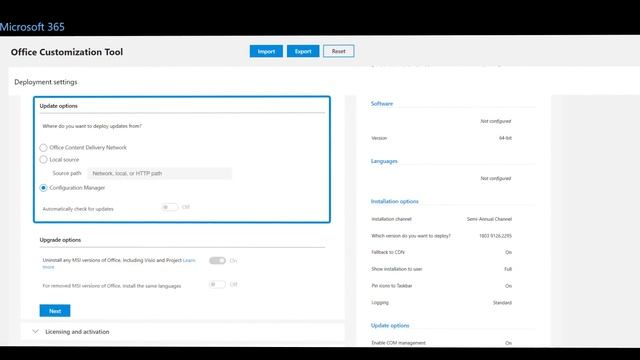Click the Microsoft 365 header title
This screenshot has height=360, width=640.
click(32, 27)
